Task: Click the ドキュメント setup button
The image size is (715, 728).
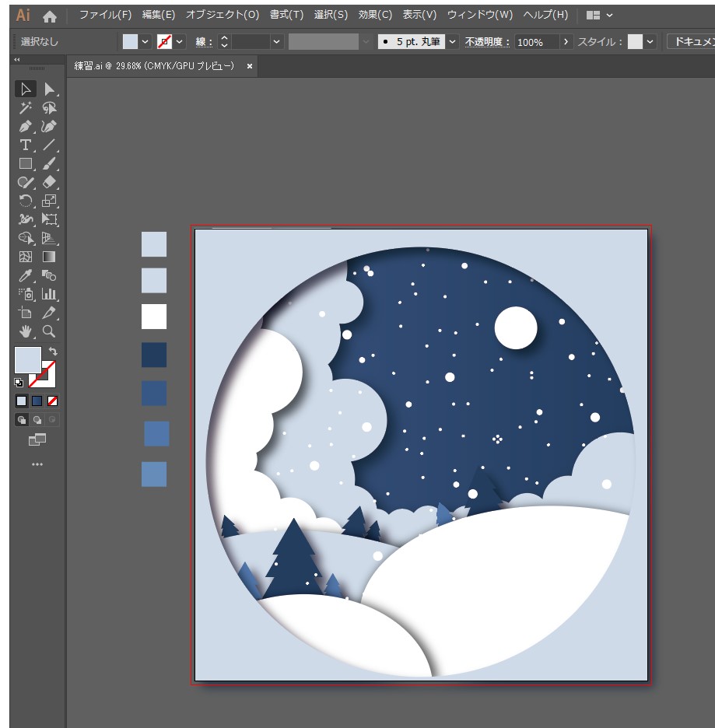Action: pyautogui.click(x=692, y=42)
